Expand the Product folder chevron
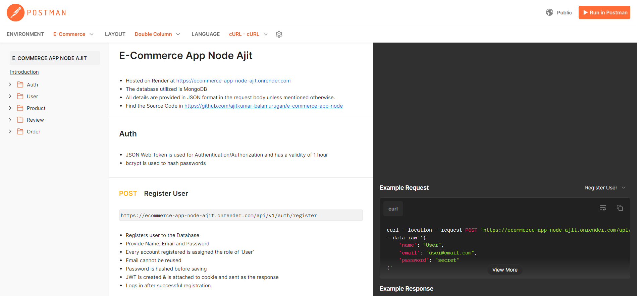 [10, 108]
